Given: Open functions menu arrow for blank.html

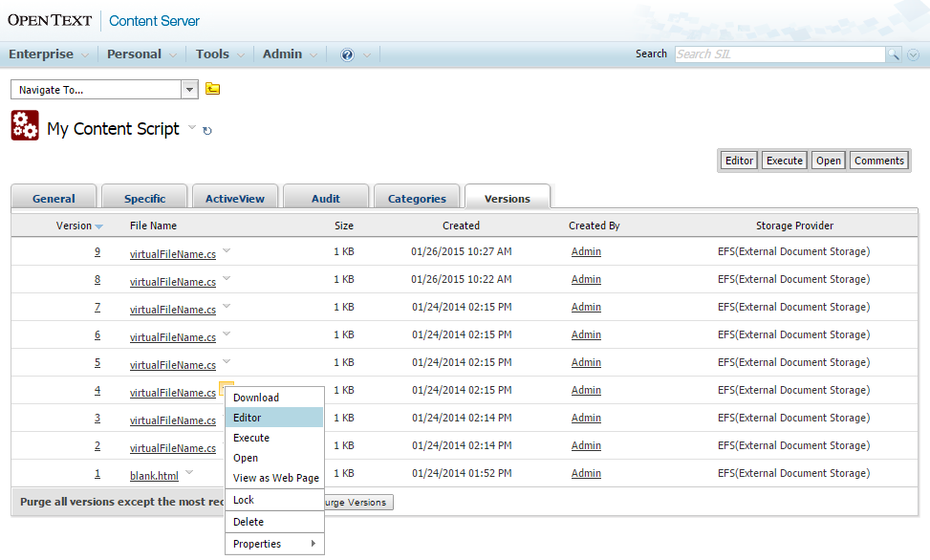Looking at the screenshot, I should (189, 473).
